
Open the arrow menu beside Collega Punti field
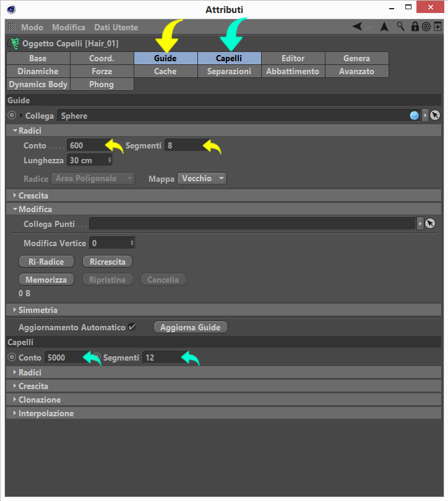point(420,223)
